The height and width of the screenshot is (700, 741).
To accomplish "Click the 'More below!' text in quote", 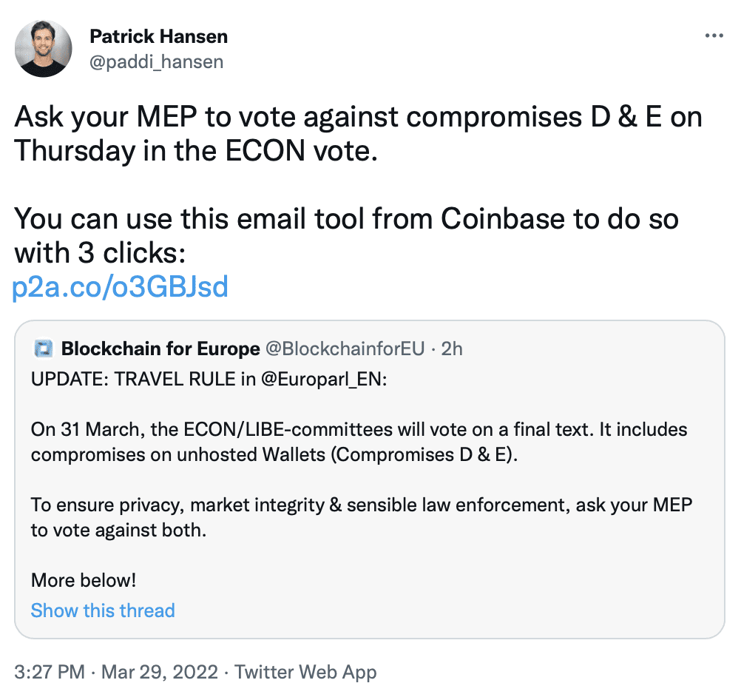I will [x=84, y=580].
